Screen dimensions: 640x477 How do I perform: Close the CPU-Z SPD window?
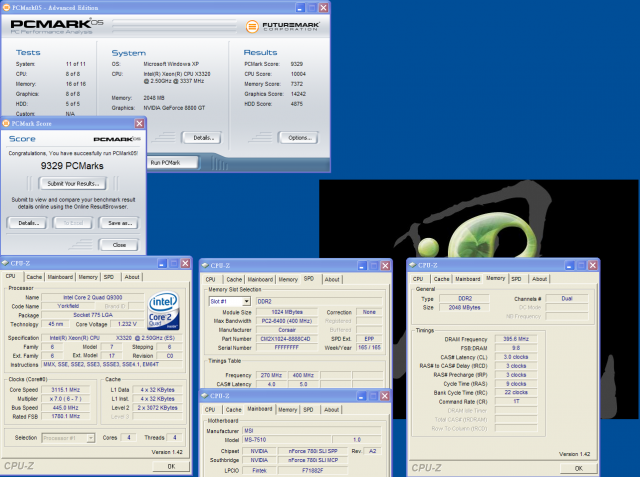click(385, 266)
